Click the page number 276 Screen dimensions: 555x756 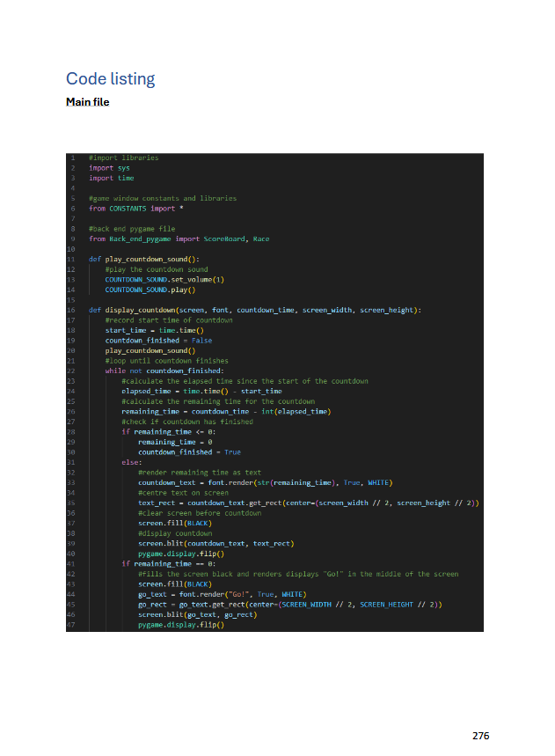tap(480, 736)
